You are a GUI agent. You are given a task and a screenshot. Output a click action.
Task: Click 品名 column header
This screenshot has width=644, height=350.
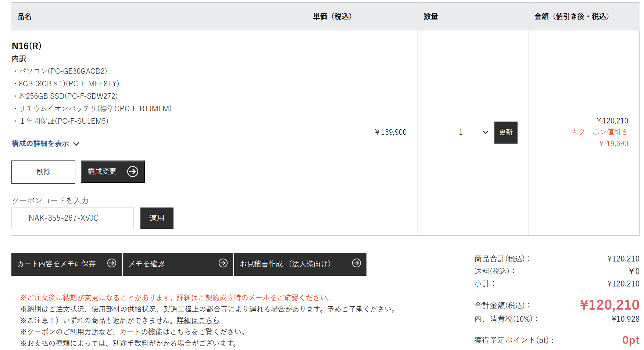[x=24, y=17]
